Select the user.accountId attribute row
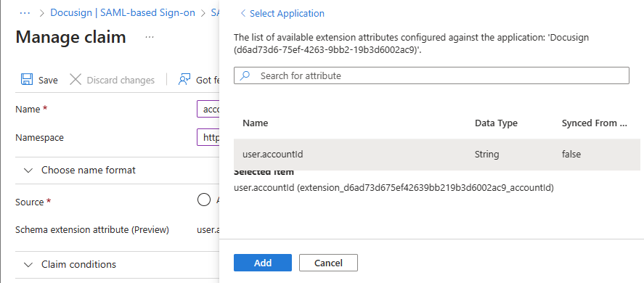Viewport: 644px width, 283px height. [436, 155]
